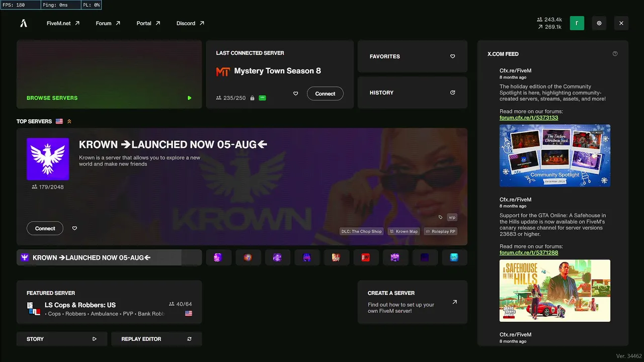Click the lock icon on last connected server
This screenshot has height=362, width=644.
pyautogui.click(x=252, y=98)
